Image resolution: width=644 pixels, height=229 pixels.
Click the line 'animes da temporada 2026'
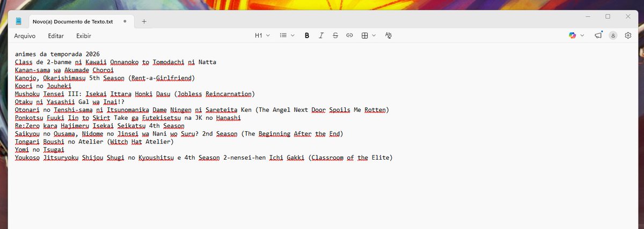point(57,54)
